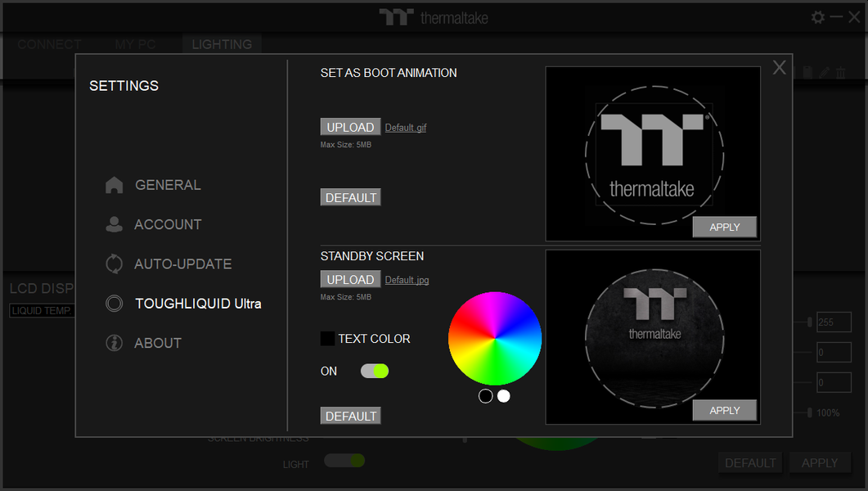Pick a color on the color wheel
Viewport: 868px width, 491px height.
495,338
